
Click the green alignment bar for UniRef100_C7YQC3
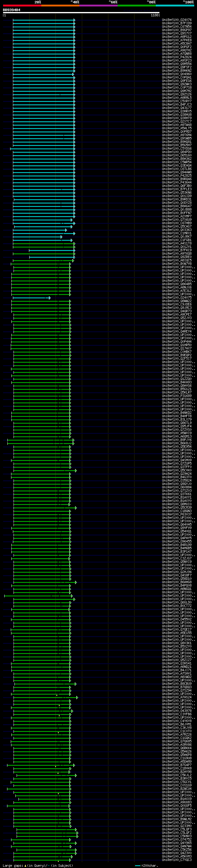click(42, 860)
